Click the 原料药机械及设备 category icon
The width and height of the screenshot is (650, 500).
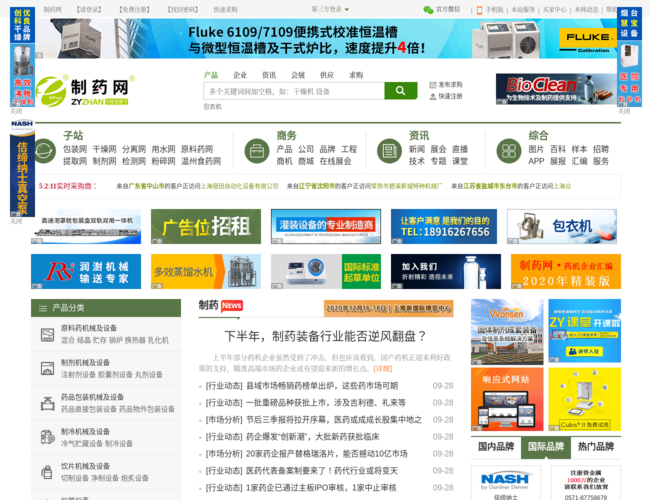pyautogui.click(x=47, y=335)
